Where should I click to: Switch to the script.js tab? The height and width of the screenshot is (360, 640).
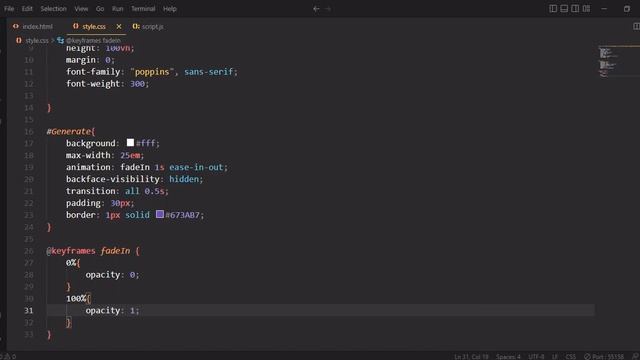(153, 27)
